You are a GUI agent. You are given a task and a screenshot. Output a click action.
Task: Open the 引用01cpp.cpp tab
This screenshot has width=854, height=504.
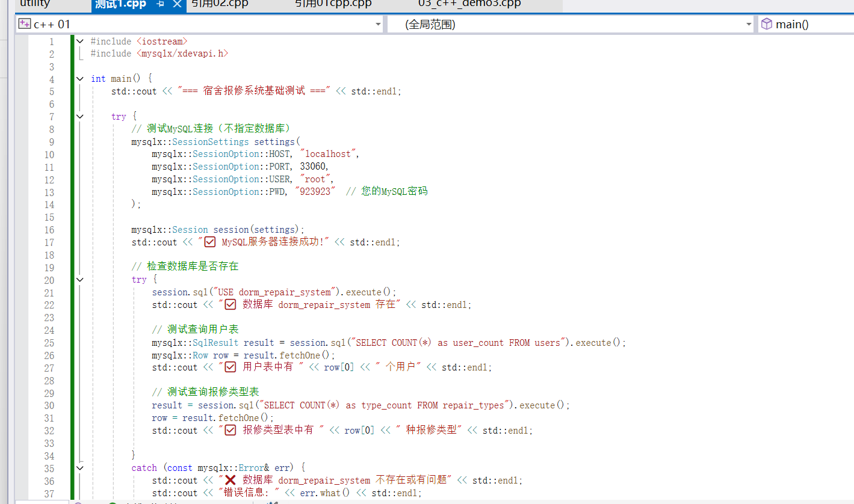[x=333, y=4]
